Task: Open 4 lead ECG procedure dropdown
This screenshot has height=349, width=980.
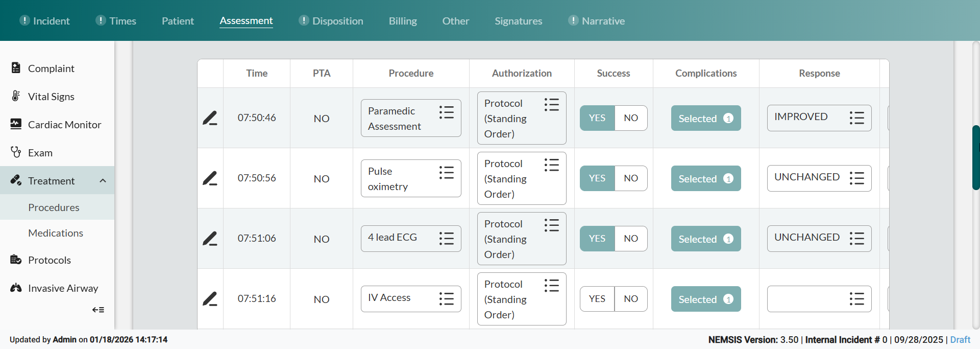Action: coord(411,239)
